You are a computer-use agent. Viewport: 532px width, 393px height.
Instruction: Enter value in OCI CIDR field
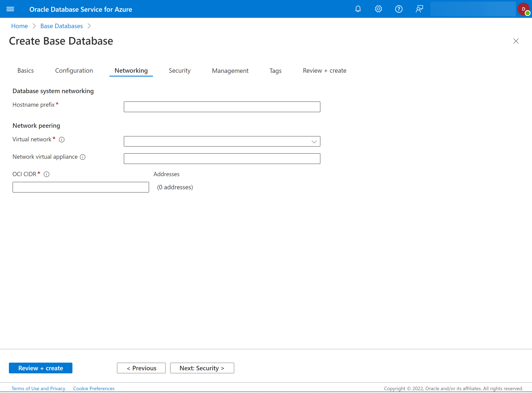click(81, 187)
